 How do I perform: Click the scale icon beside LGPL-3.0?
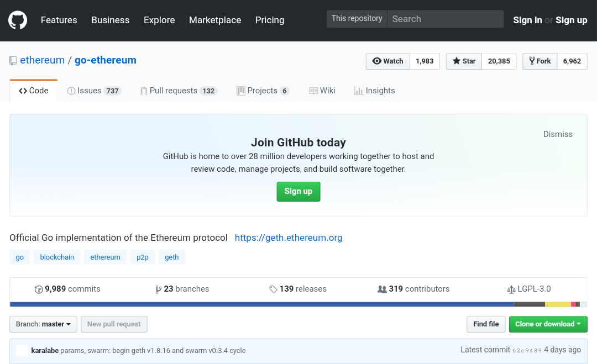pyautogui.click(x=511, y=289)
